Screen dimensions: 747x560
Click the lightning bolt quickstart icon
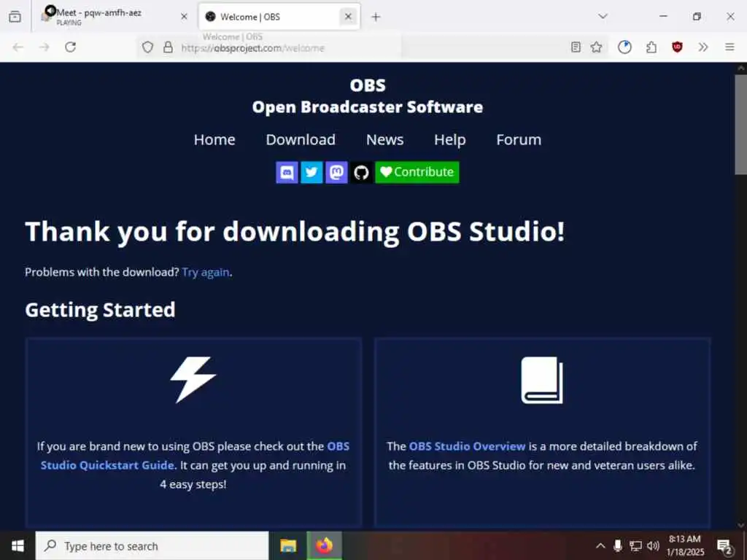pyautogui.click(x=193, y=379)
